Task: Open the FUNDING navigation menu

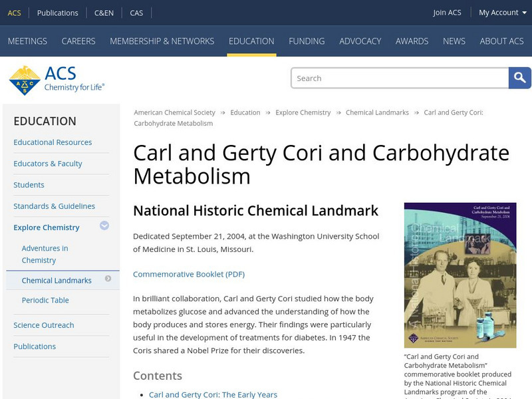Action: (307, 41)
